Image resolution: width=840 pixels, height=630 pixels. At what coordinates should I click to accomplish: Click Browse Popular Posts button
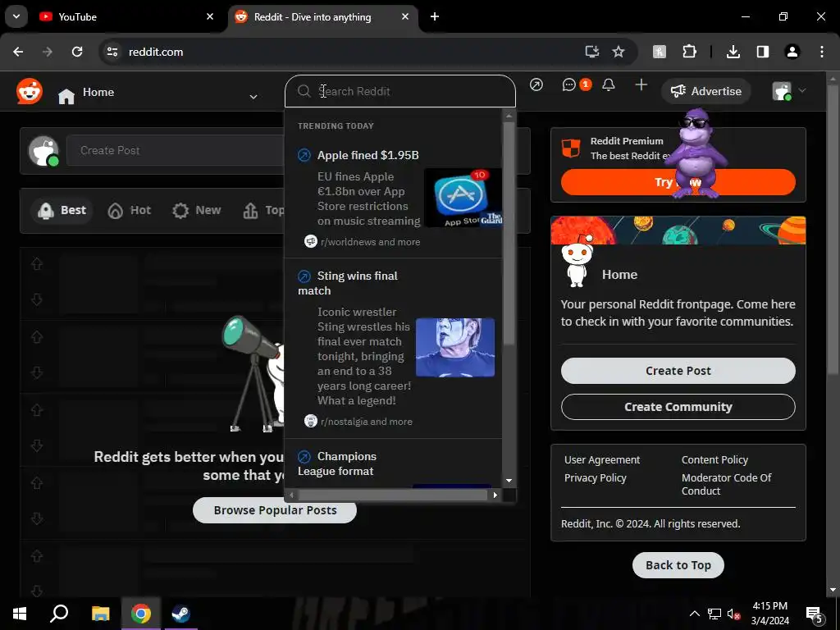point(275,510)
